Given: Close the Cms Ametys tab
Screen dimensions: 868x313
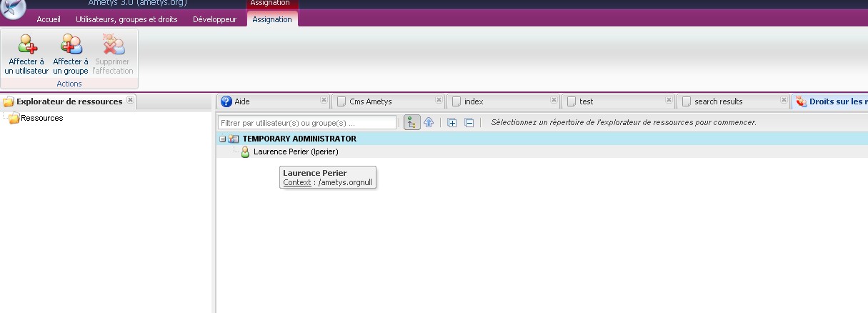Looking at the screenshot, I should (x=439, y=100).
